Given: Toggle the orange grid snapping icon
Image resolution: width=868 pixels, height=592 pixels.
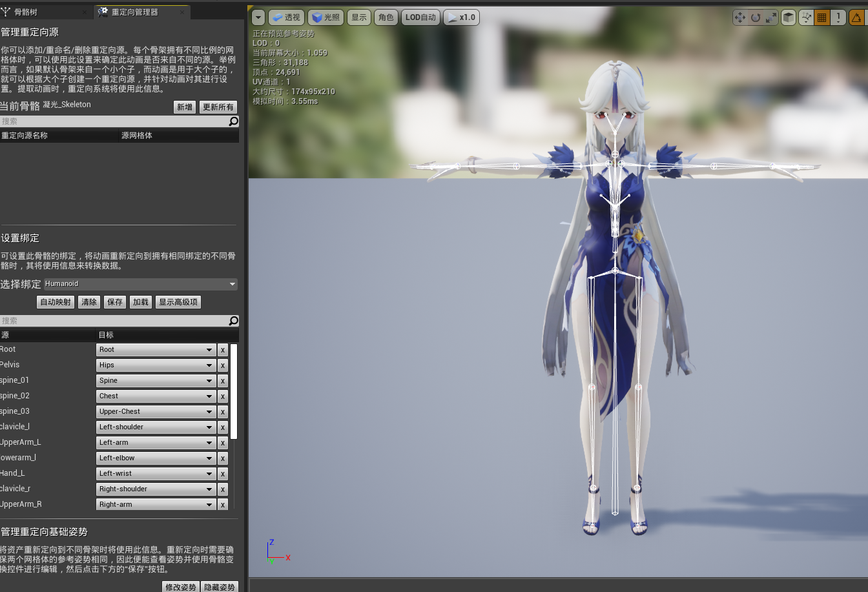Looking at the screenshot, I should [x=822, y=17].
